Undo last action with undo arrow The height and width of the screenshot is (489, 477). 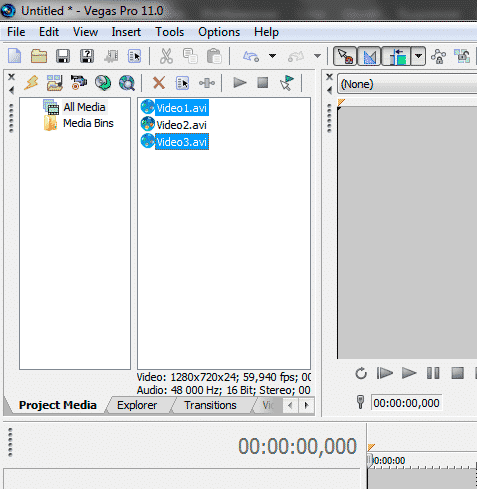coord(251,56)
